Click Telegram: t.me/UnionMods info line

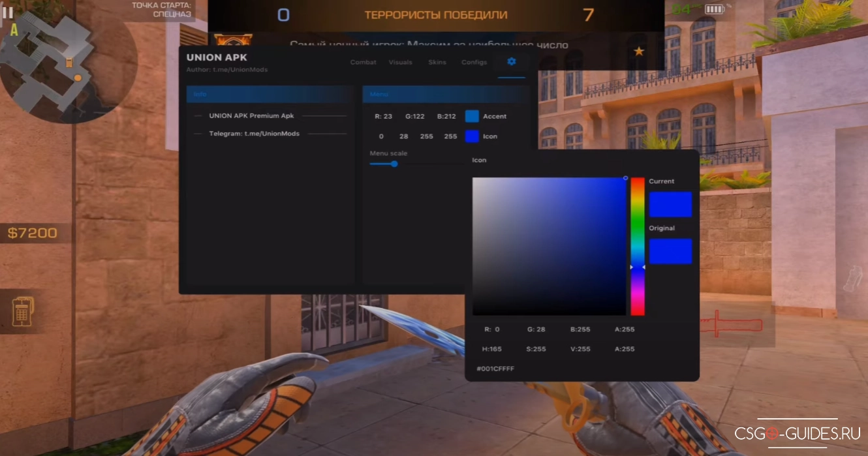coord(254,133)
